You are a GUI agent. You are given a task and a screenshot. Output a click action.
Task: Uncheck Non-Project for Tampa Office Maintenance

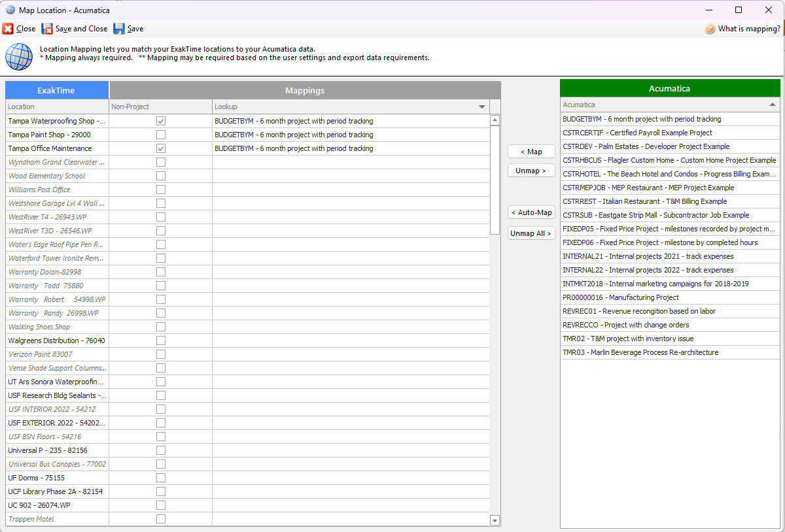[x=161, y=148]
